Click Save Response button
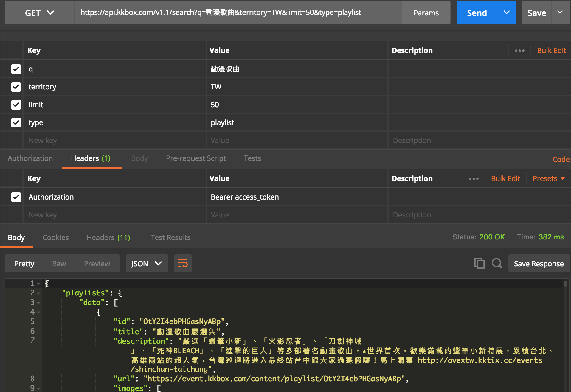571x392 pixels. click(539, 264)
